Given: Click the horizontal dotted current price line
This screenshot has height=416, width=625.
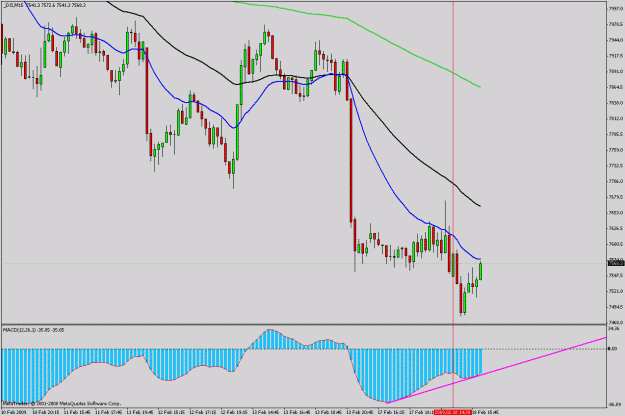Looking at the screenshot, I should pyautogui.click(x=303, y=263).
